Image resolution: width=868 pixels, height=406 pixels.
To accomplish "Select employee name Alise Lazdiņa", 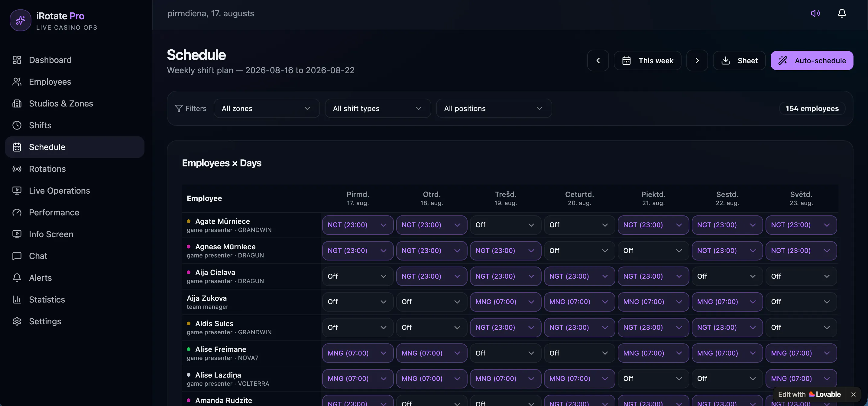I will coord(218,375).
